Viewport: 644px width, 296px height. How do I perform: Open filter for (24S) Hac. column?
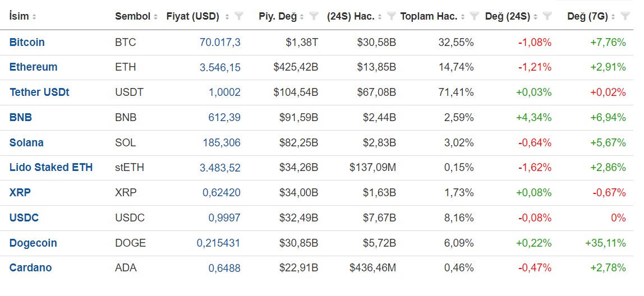click(x=392, y=17)
